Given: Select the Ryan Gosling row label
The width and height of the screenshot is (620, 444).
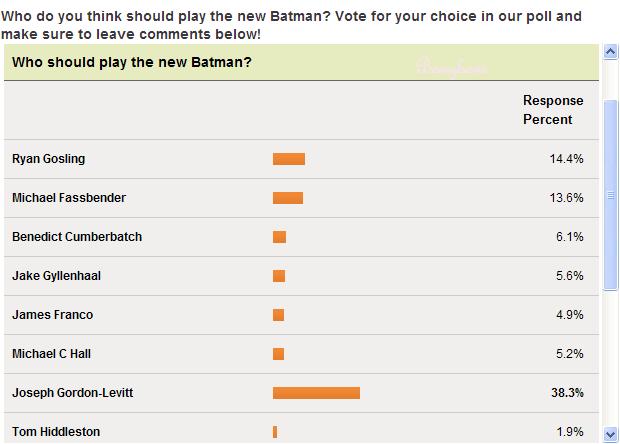Looking at the screenshot, I should click(49, 159).
